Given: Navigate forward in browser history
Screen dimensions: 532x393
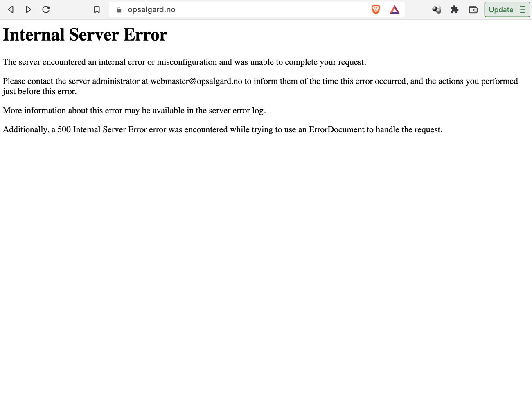Looking at the screenshot, I should pyautogui.click(x=28, y=9).
